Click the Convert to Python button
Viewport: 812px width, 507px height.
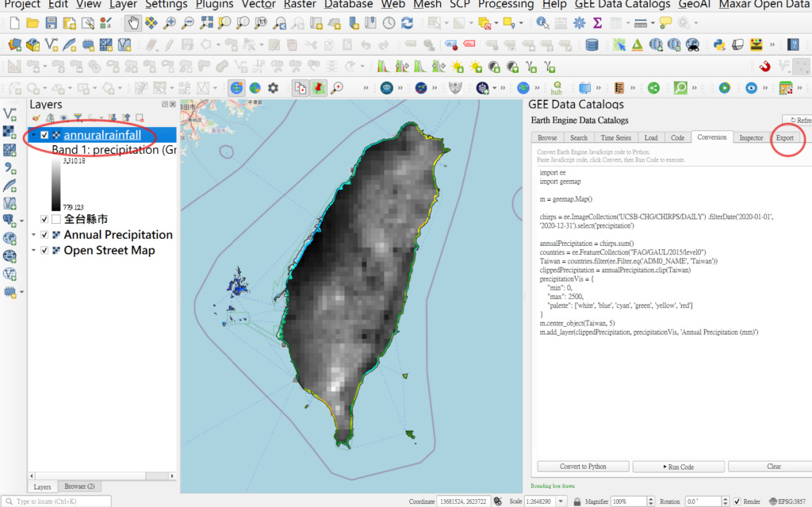pos(583,467)
